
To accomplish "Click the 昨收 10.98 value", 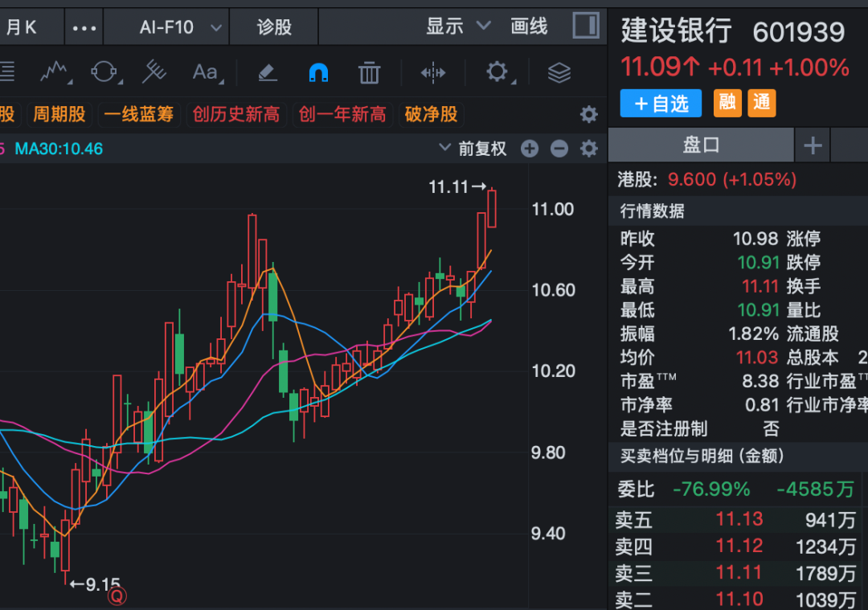I will click(x=755, y=239).
